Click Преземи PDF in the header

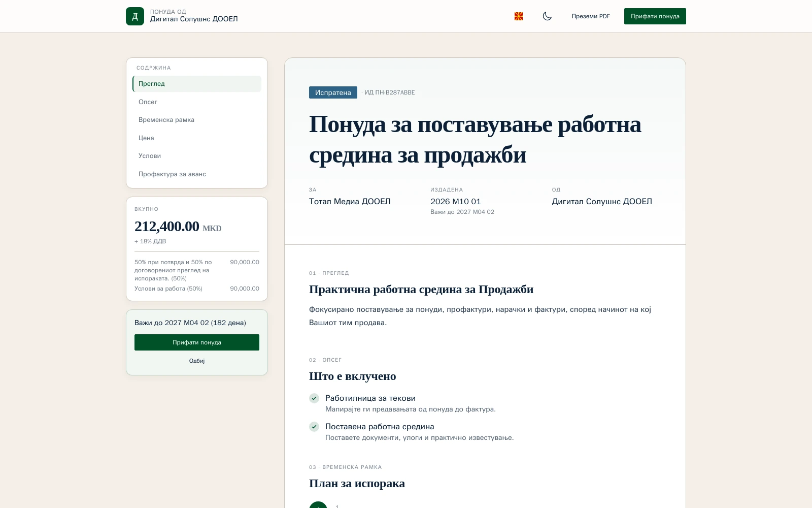click(x=591, y=16)
